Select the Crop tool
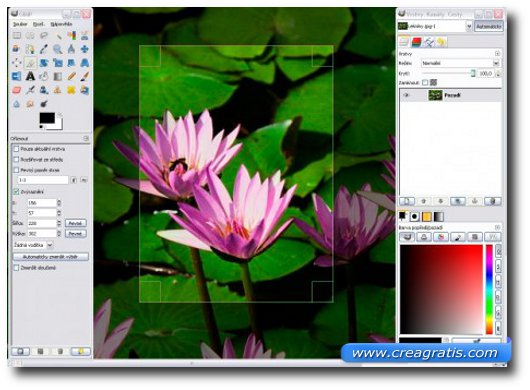Viewport: 530px width, 390px height. pos(30,63)
